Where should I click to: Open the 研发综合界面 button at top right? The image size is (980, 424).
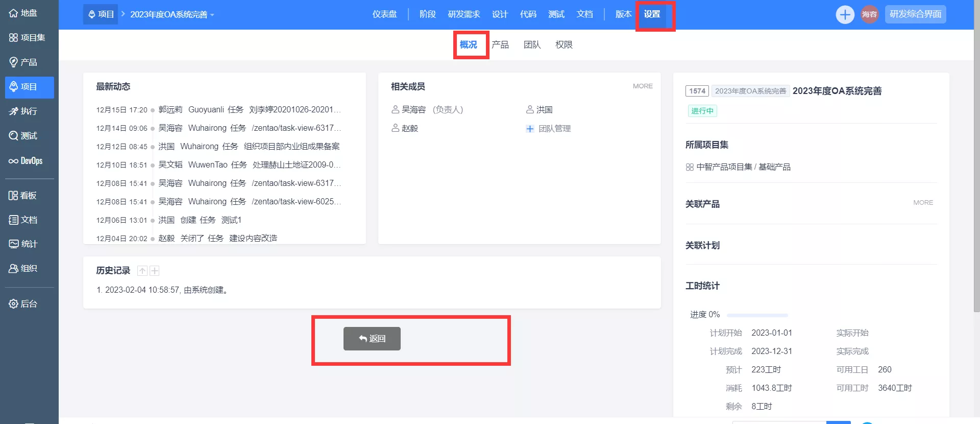915,14
